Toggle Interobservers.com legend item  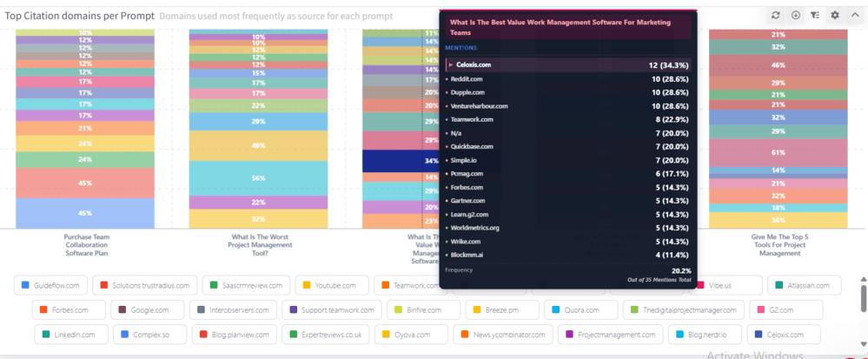[232, 310]
